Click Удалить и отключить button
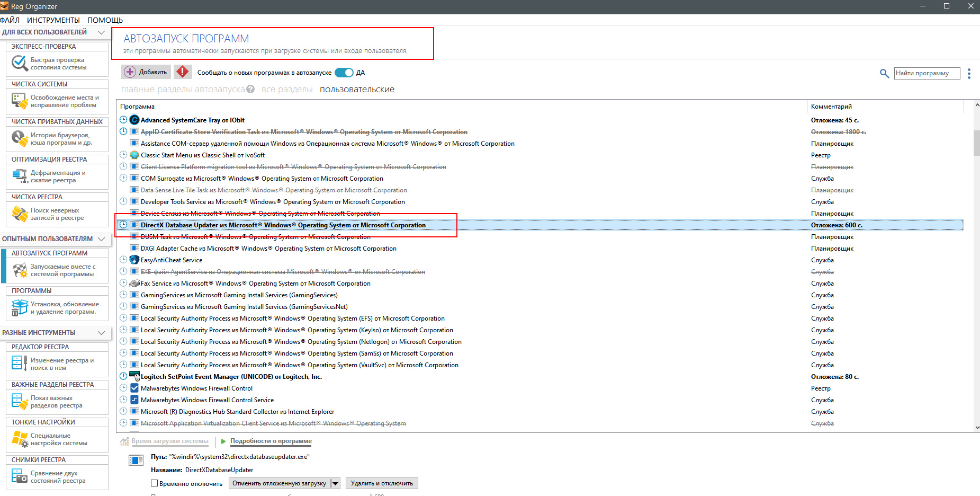The width and height of the screenshot is (980, 496). (x=382, y=483)
